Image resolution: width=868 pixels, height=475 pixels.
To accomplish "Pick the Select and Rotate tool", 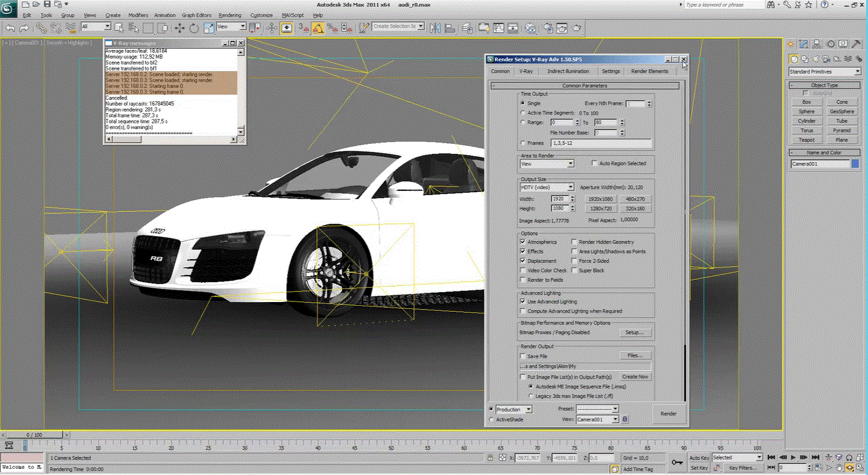I will tap(194, 28).
